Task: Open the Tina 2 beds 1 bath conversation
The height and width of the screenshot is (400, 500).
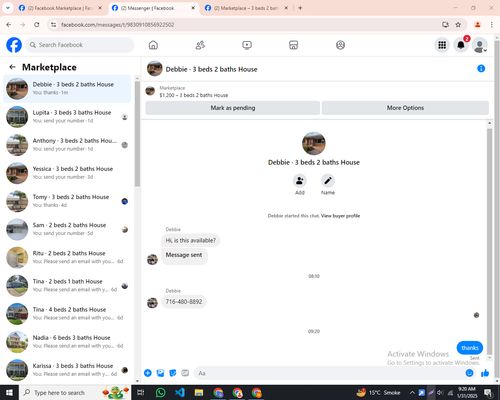Action: [x=67, y=286]
